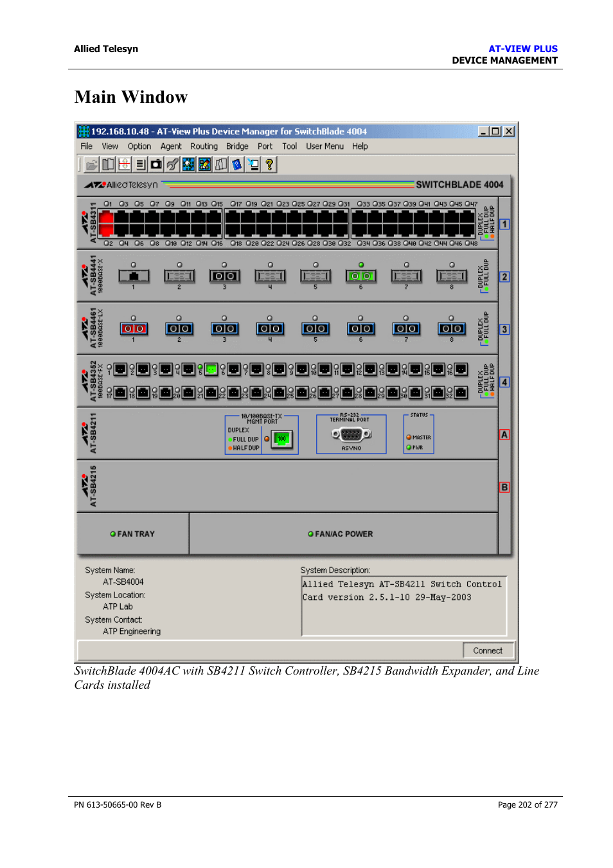613x868 pixels.
Task: Click the grey pages toolbar icon
Action: [221, 164]
